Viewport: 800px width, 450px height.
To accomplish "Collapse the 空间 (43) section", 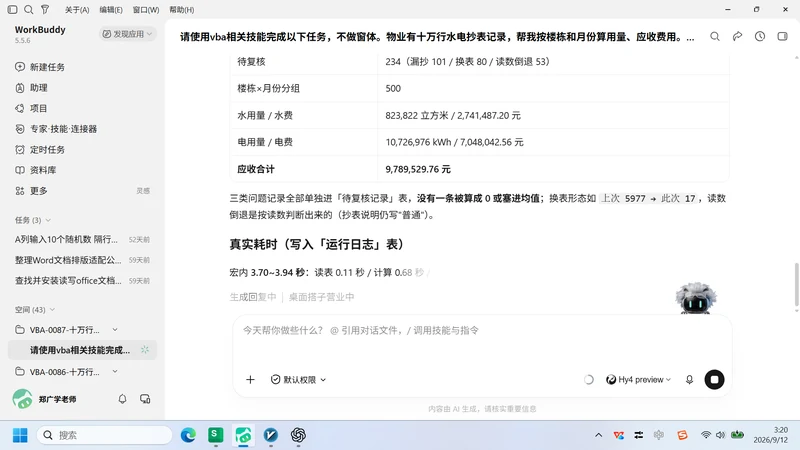I will tap(35, 310).
